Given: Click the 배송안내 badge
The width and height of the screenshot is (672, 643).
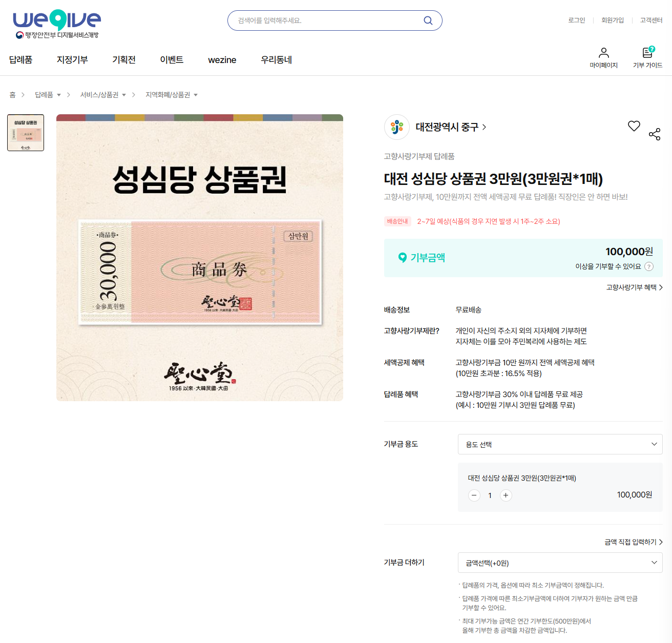Looking at the screenshot, I should [397, 221].
